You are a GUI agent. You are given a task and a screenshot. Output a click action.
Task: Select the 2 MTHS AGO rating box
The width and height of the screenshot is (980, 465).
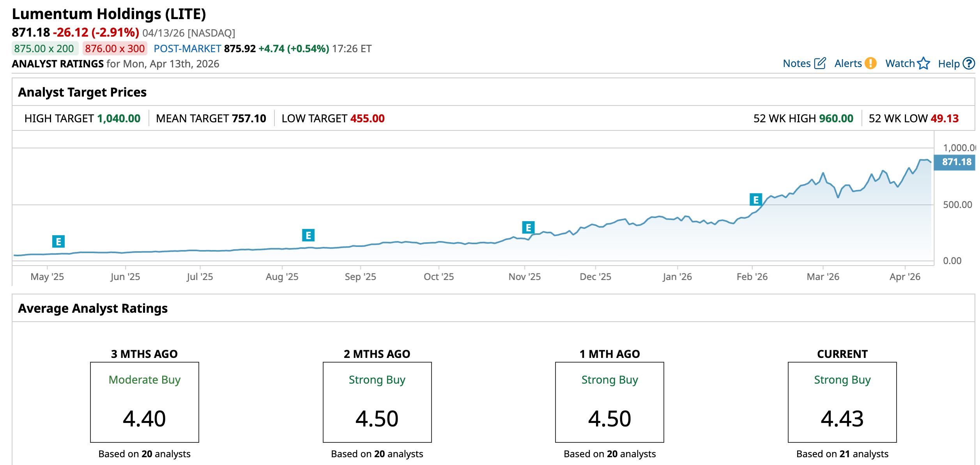click(377, 402)
